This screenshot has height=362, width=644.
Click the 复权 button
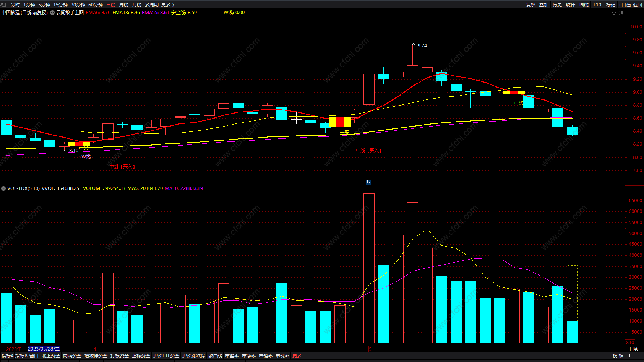click(x=531, y=5)
